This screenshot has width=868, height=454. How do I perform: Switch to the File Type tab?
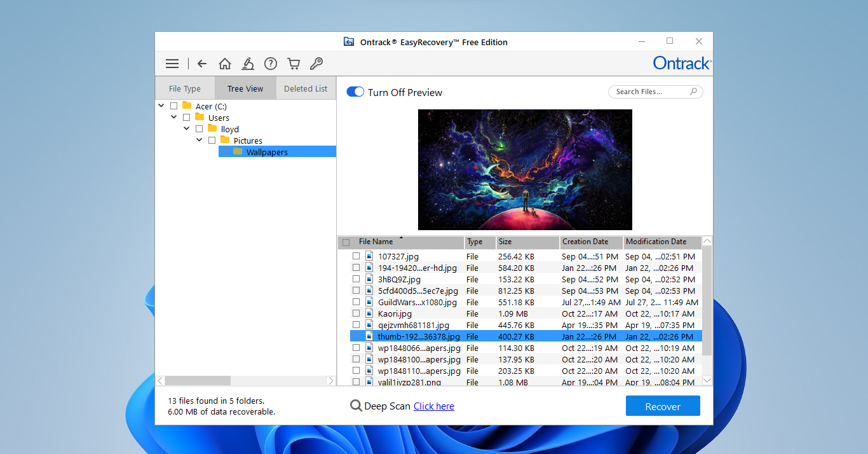click(185, 88)
